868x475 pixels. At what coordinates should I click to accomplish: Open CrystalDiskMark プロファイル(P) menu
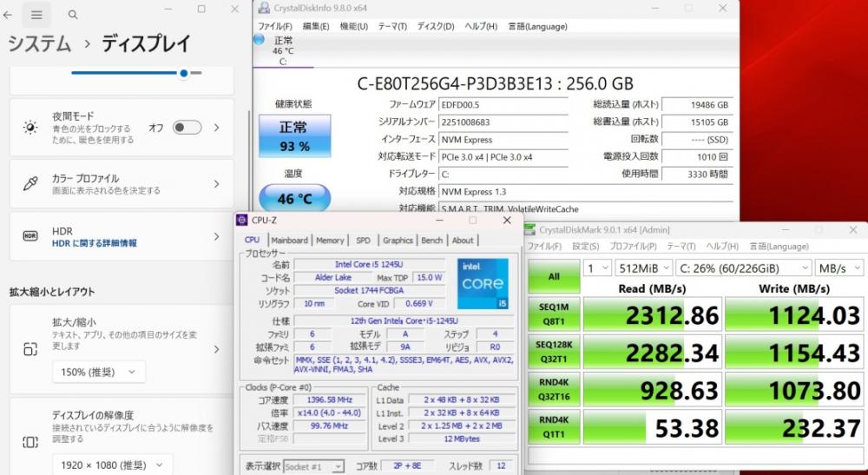[x=633, y=247]
